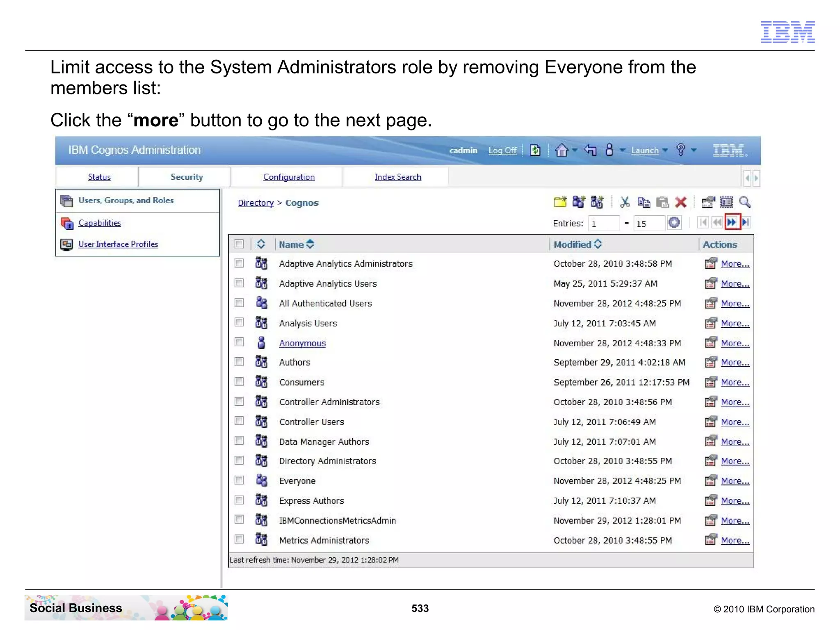The height and width of the screenshot is (630, 840).
Task: Click the New Folder toolbar icon
Action: click(560, 202)
